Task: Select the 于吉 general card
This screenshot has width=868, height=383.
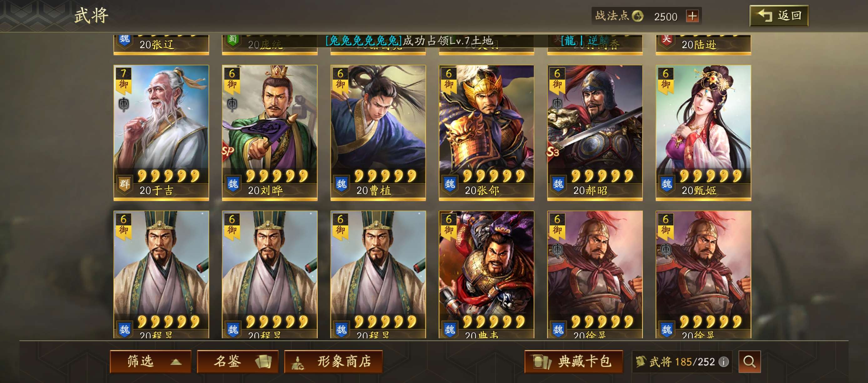Action: (161, 133)
